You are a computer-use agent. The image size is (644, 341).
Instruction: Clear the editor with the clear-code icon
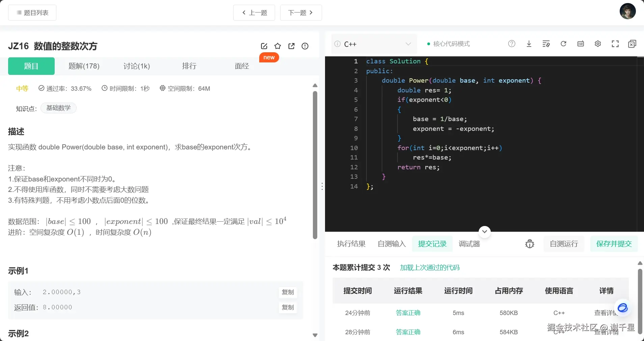pos(546,44)
